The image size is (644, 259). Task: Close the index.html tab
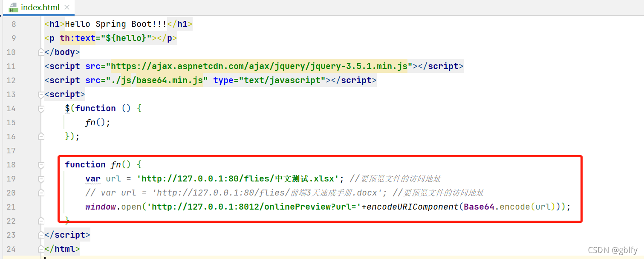(x=67, y=8)
